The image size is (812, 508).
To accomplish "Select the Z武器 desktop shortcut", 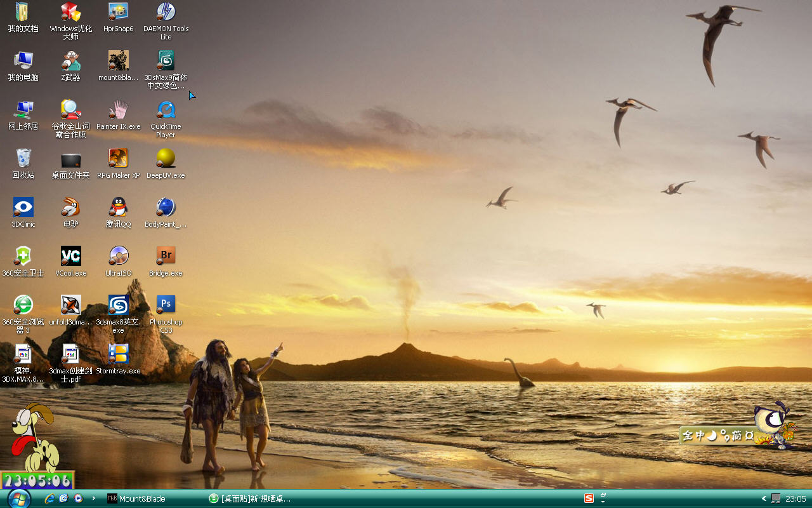I will tap(70, 66).
